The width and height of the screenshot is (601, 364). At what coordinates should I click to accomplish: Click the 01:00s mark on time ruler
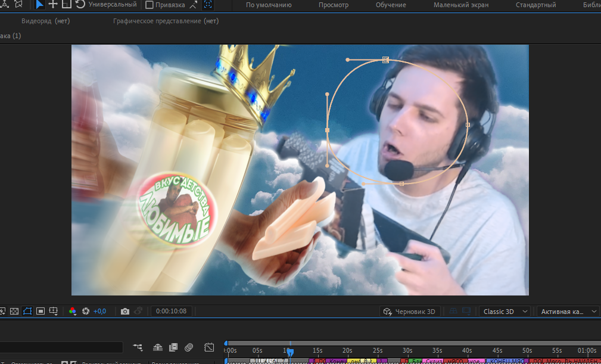[x=587, y=350]
